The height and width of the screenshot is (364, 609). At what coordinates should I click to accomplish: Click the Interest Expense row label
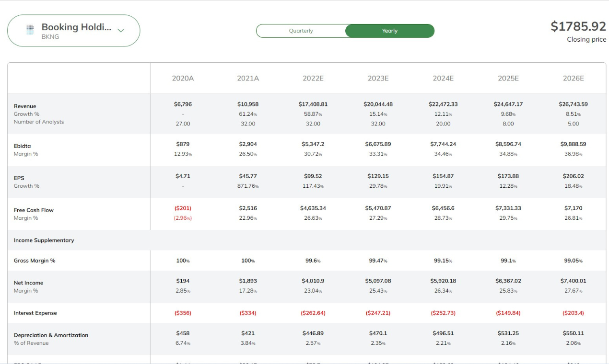[x=35, y=313]
